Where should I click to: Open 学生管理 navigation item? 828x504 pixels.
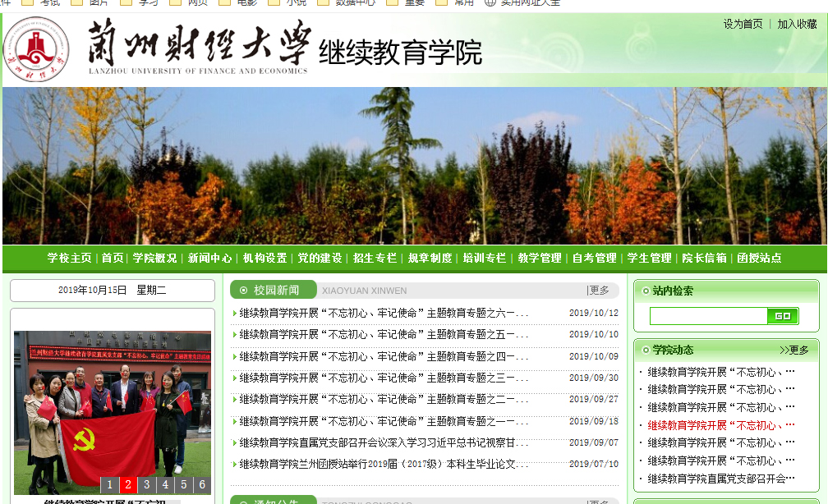649,258
